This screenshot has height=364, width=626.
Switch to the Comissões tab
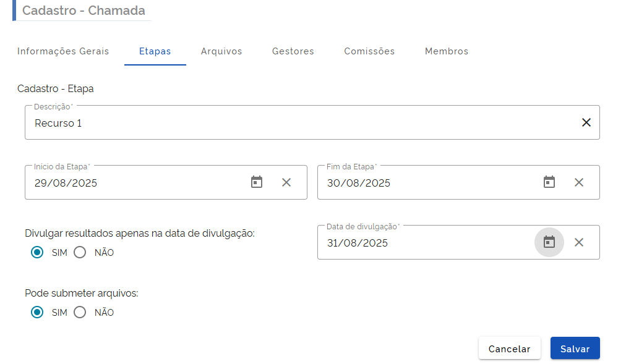[369, 51]
